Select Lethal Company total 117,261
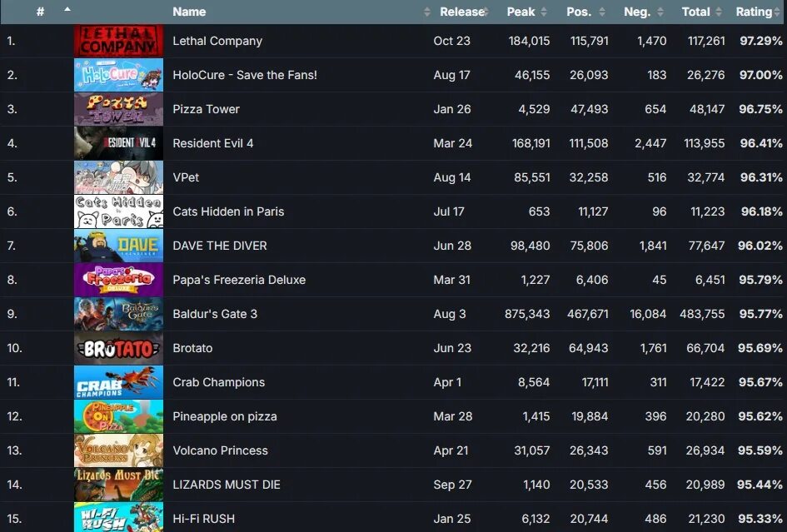This screenshot has height=532, width=787. [706, 41]
